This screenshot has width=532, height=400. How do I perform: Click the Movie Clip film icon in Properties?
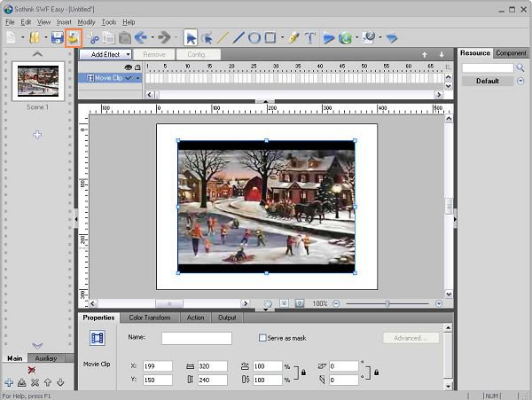(98, 338)
